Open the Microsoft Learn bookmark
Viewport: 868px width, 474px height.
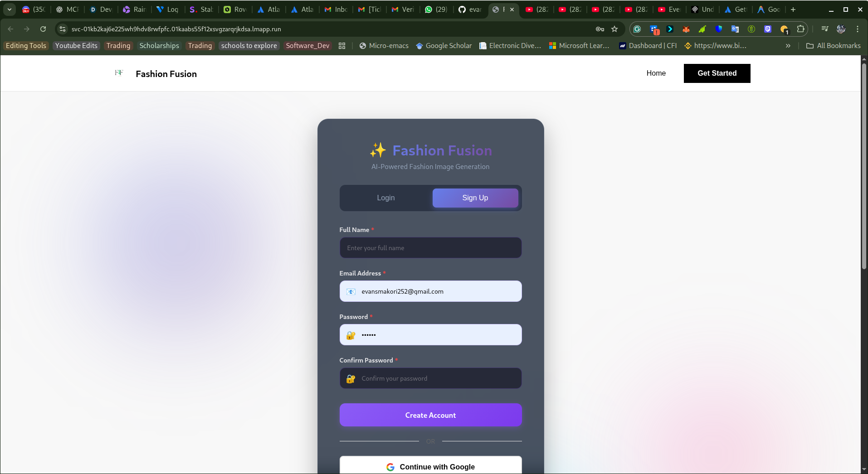pos(579,46)
